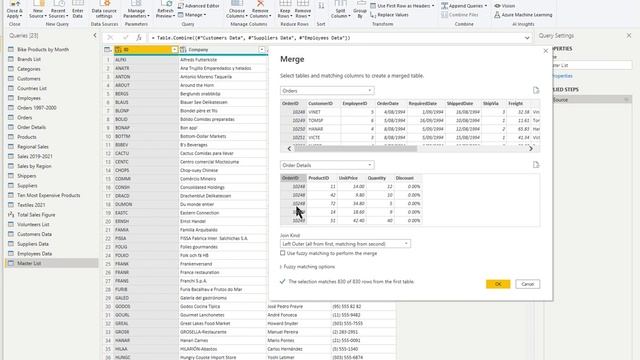
Task: Click the formula bar fx icon
Action: (x=139, y=38)
